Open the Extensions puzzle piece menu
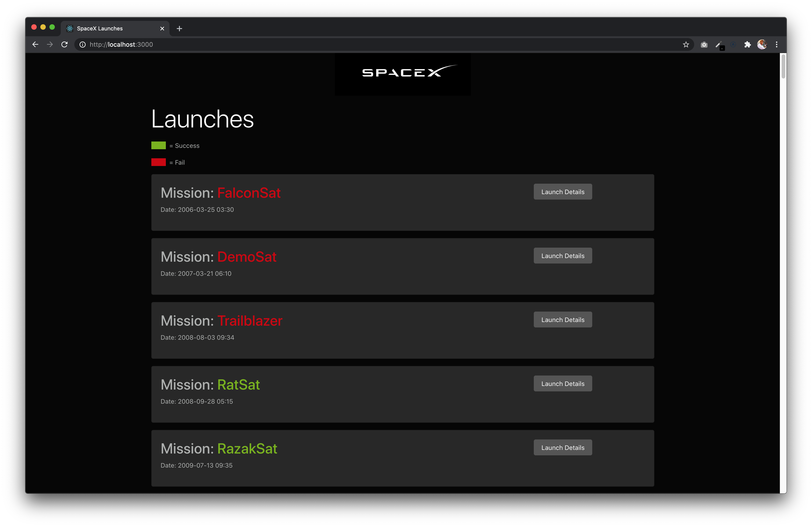Viewport: 812px width, 527px height. click(747, 44)
